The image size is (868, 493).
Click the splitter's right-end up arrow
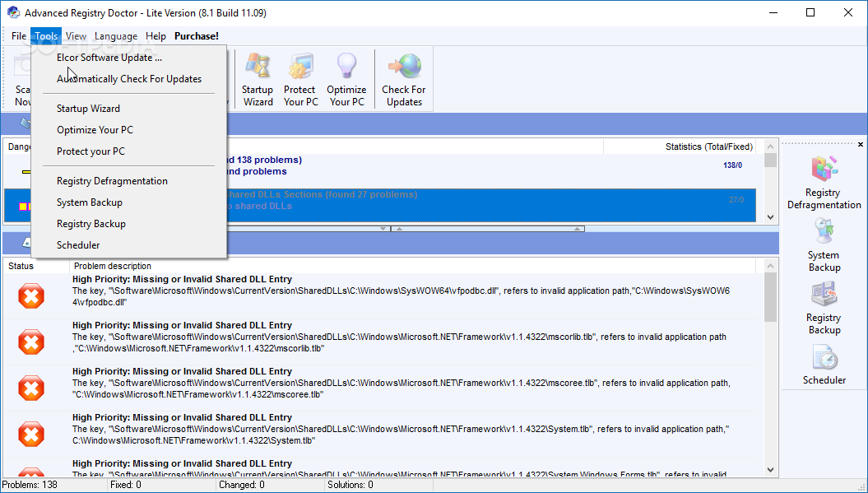click(577, 229)
